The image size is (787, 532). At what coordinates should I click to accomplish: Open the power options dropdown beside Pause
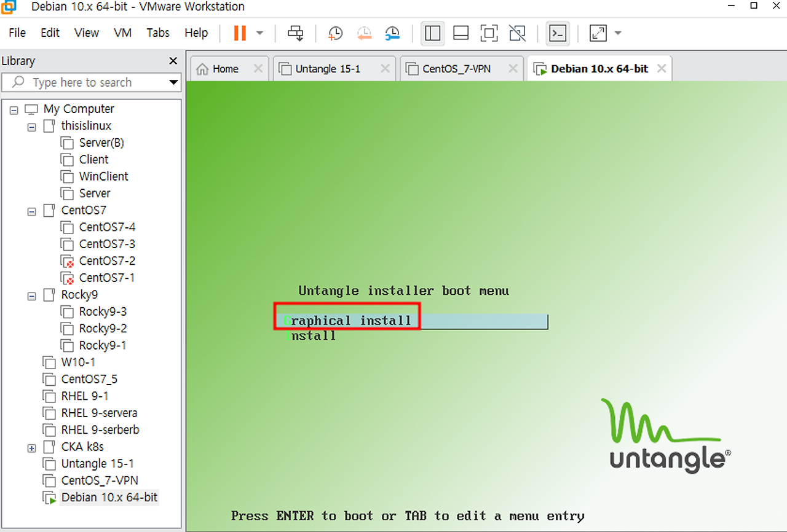point(259,33)
